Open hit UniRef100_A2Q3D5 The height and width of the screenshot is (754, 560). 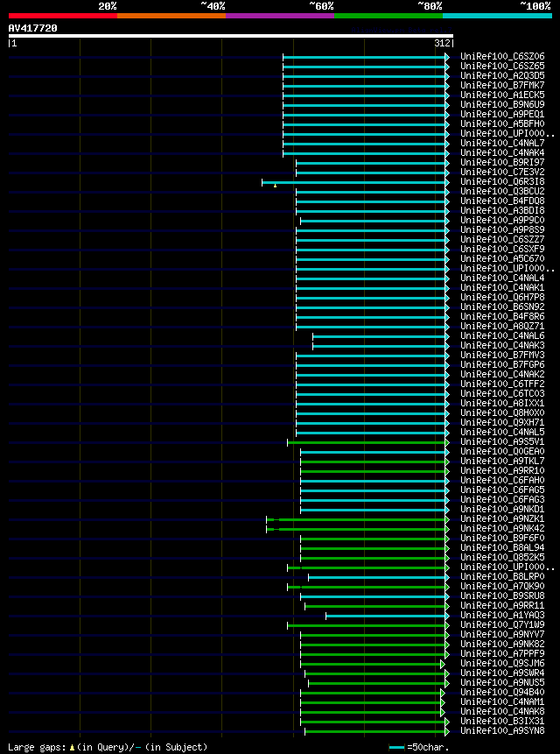(x=502, y=76)
